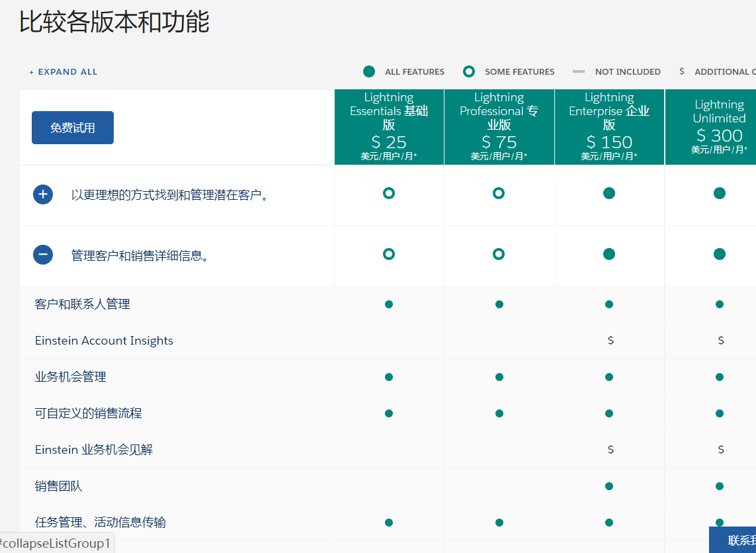Open the 任务管理、活动信息传输 feature link
756x553 pixels.
coord(99,522)
